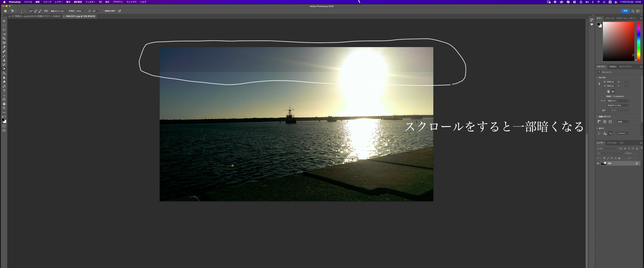The image size is (644, 268).
Task: Collapse the カンバス section
Action: point(597,77)
